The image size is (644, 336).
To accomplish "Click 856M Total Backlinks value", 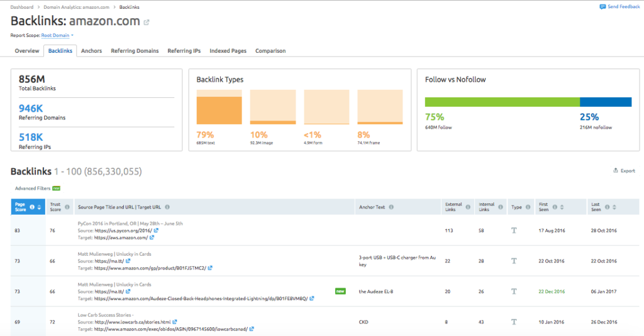I will point(31,79).
